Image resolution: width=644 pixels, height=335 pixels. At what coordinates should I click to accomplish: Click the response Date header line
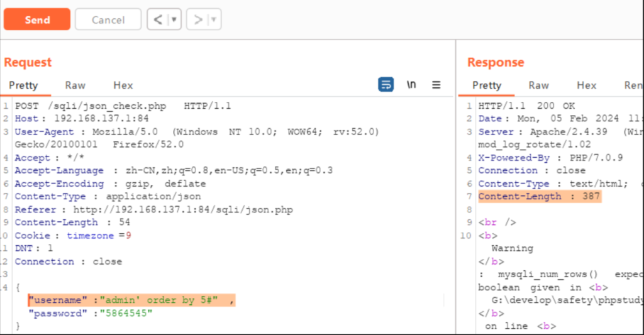point(560,119)
